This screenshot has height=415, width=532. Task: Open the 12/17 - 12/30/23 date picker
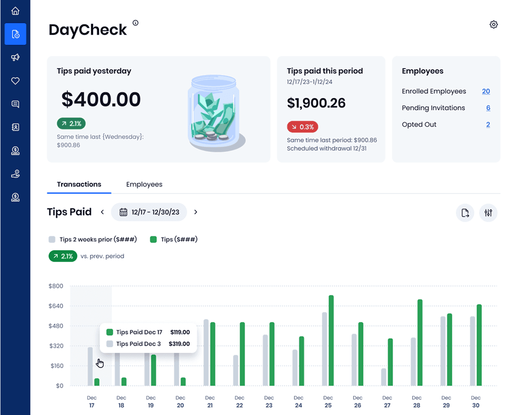pyautogui.click(x=149, y=212)
